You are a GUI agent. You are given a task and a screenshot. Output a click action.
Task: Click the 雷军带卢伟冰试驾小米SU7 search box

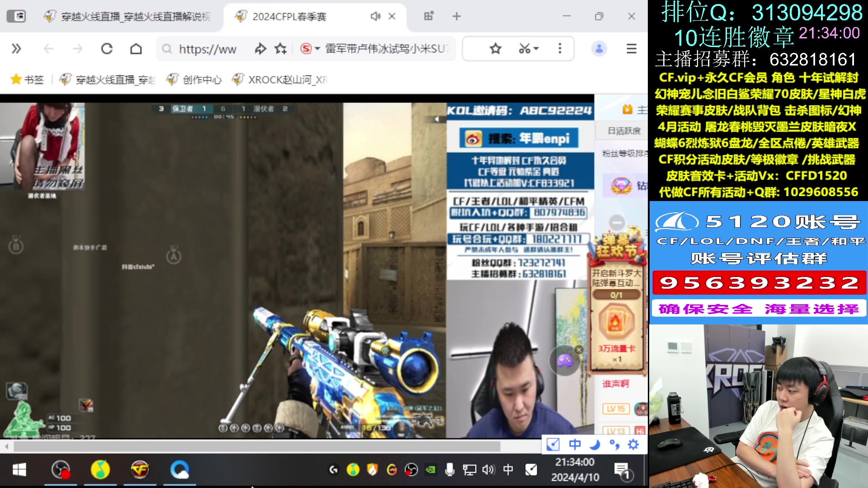tap(387, 49)
